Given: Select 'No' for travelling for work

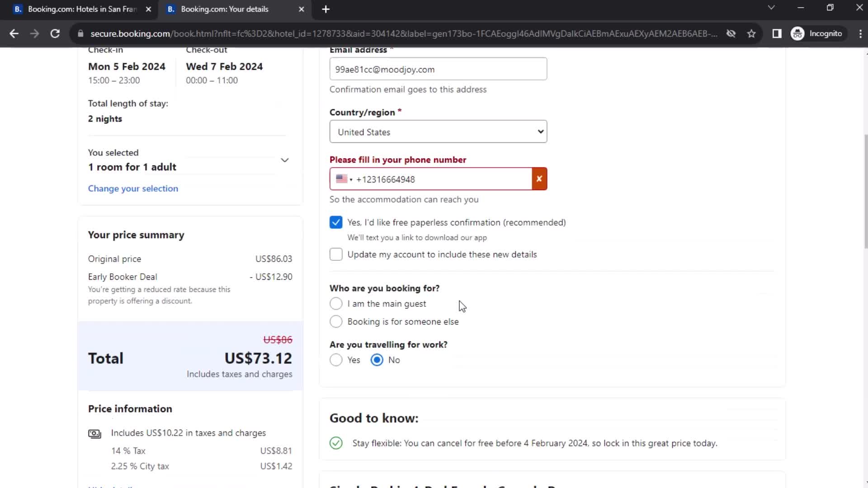Looking at the screenshot, I should pos(377,360).
